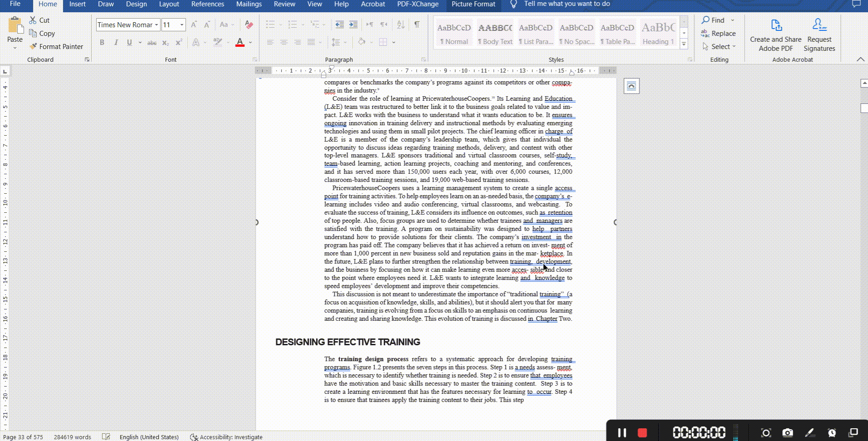The image size is (868, 441).
Task: Take a screenshot with the camera icon
Action: click(788, 432)
